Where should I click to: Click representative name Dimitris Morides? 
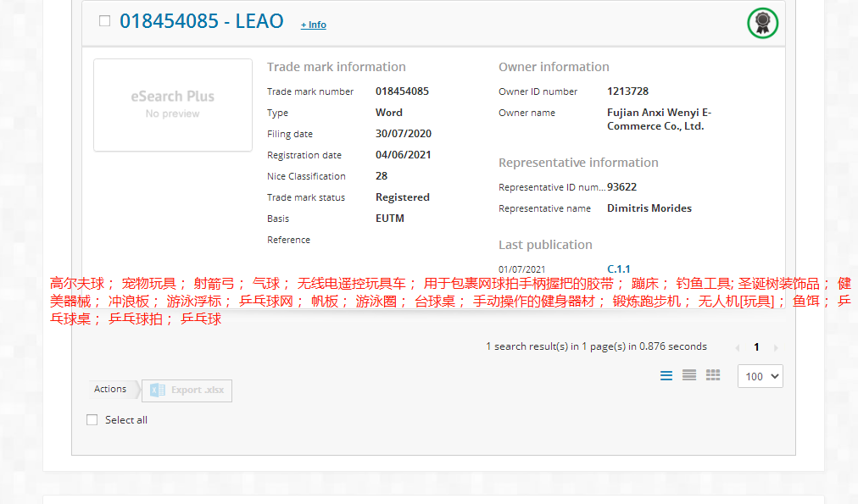pos(649,208)
